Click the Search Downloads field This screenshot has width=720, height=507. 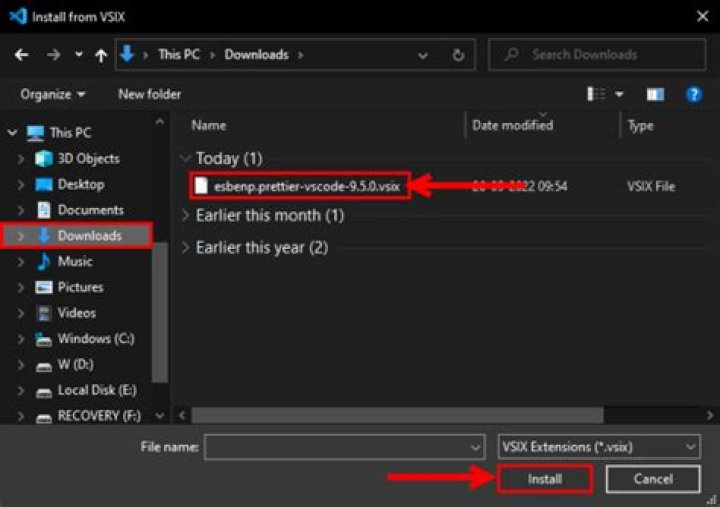[x=597, y=55]
